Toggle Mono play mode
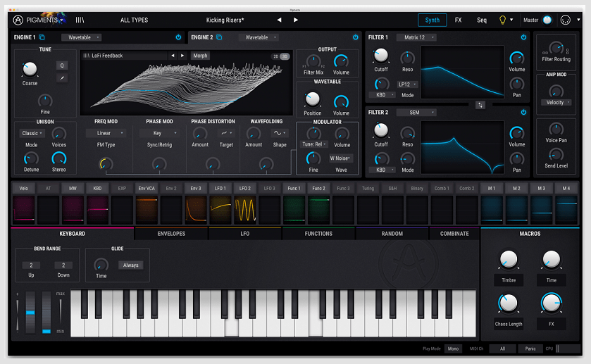Viewport: 591px width, 364px height. click(453, 349)
